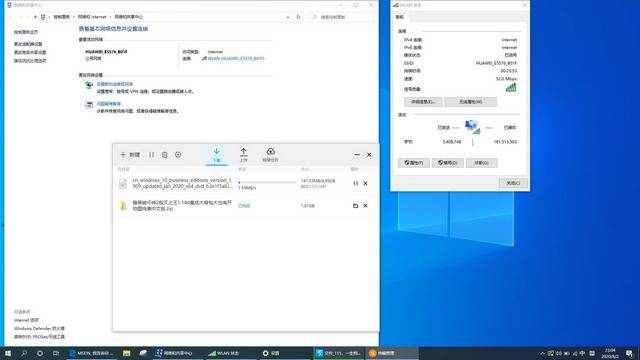Click Wireless Properties button in WLAN status
Viewport: 640px width, 360px height.
[471, 102]
